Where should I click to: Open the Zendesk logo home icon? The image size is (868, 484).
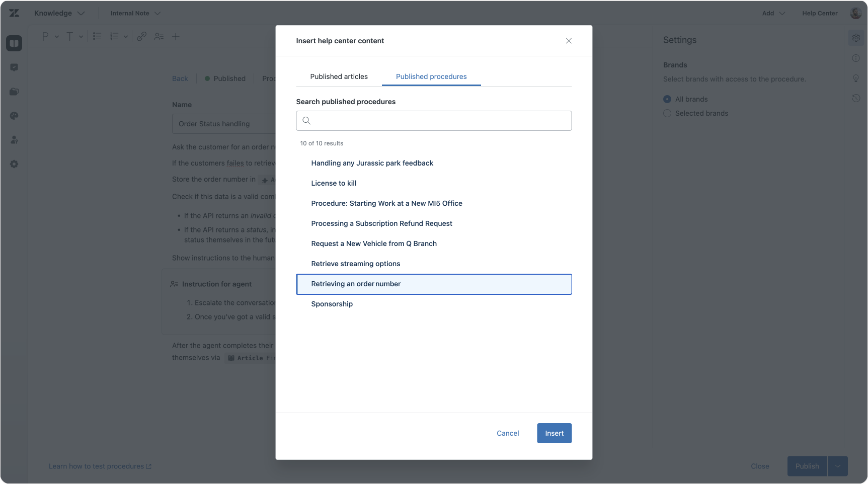point(14,13)
